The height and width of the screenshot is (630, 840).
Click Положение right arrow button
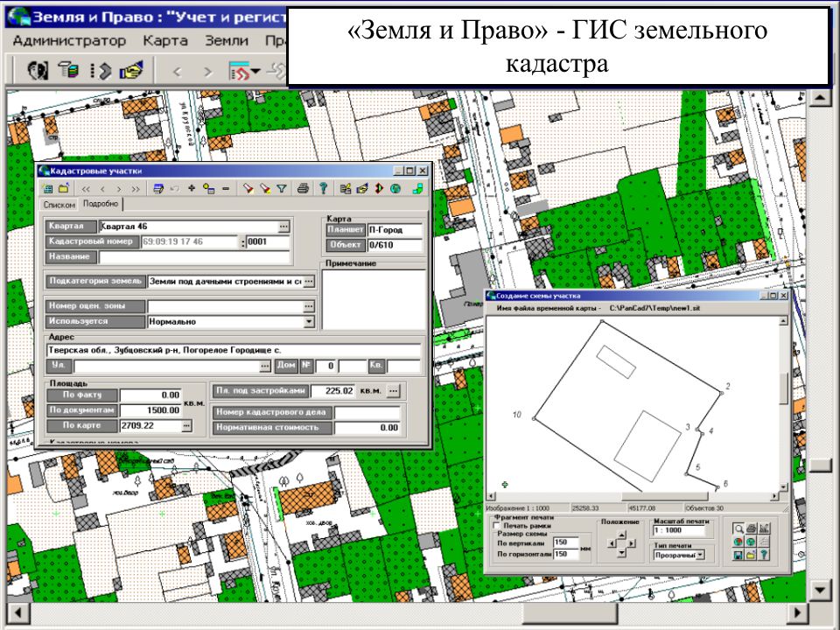pos(631,543)
